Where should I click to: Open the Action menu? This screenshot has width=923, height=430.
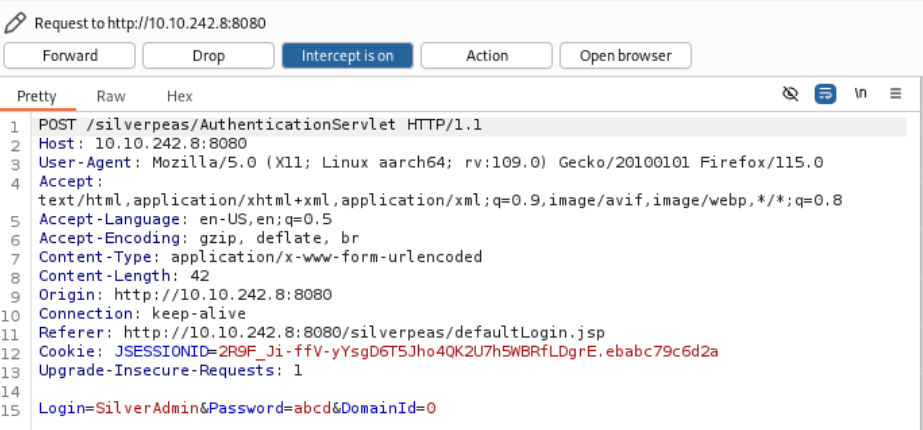tap(487, 55)
